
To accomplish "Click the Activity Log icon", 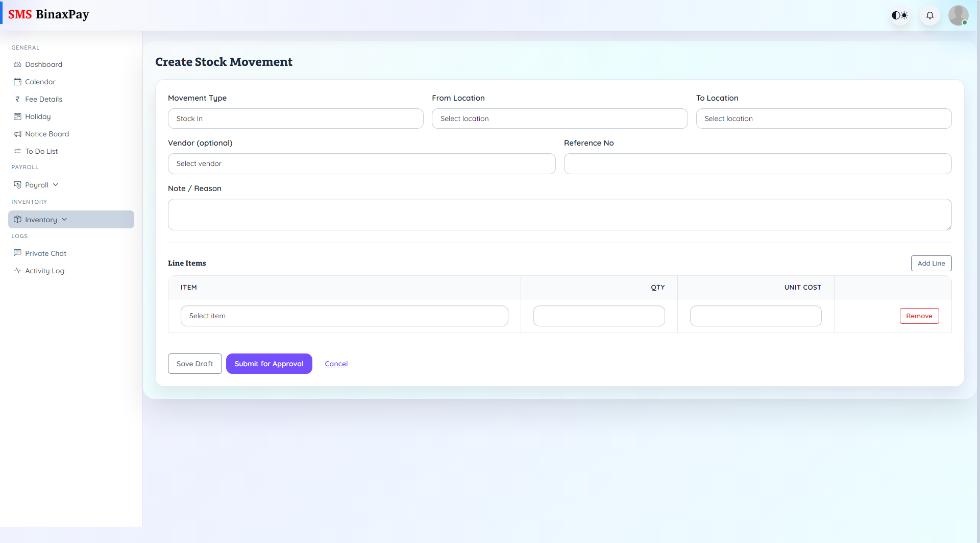I will pyautogui.click(x=18, y=271).
